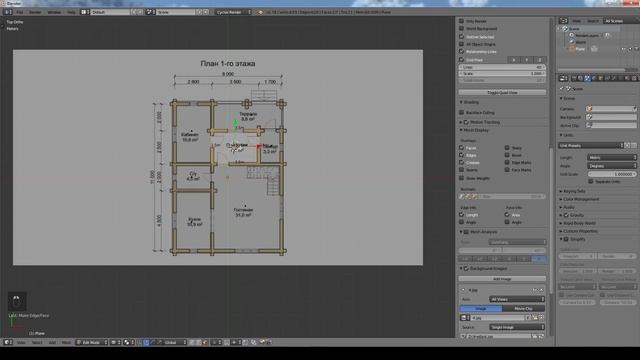Open the background image Axis dropdown

pos(517,299)
